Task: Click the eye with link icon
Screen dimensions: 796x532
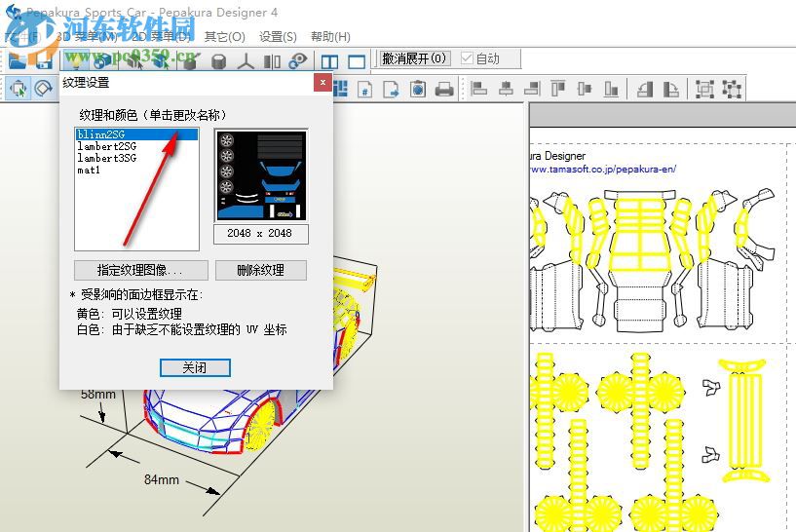Action: tap(297, 61)
